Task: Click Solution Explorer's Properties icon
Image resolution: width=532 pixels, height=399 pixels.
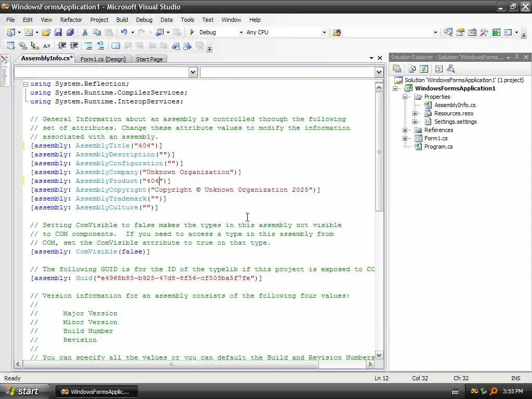Action: click(397, 69)
